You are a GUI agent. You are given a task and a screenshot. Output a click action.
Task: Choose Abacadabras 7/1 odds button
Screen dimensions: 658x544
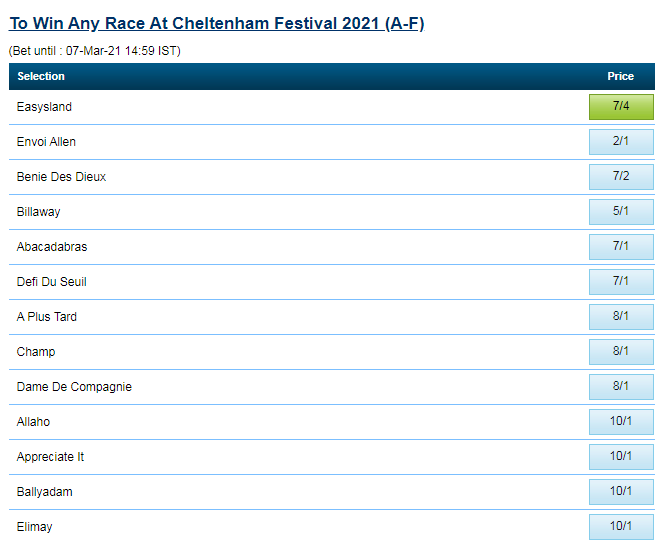point(621,247)
